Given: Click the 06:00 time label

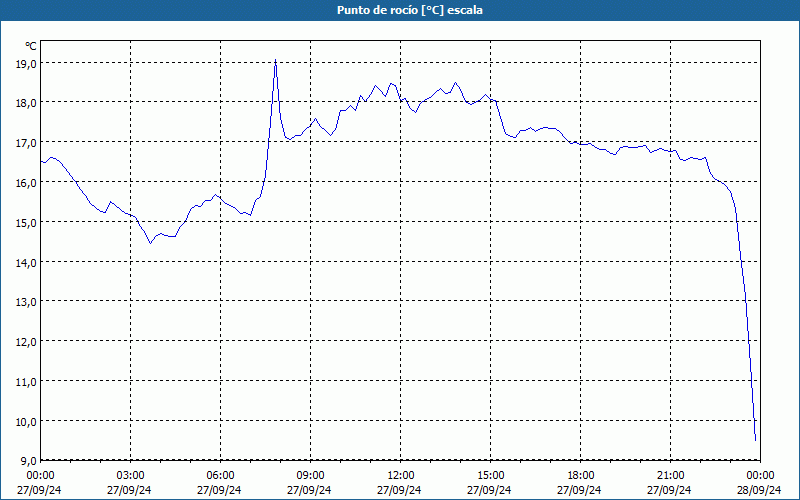Looking at the screenshot, I should 220,476.
